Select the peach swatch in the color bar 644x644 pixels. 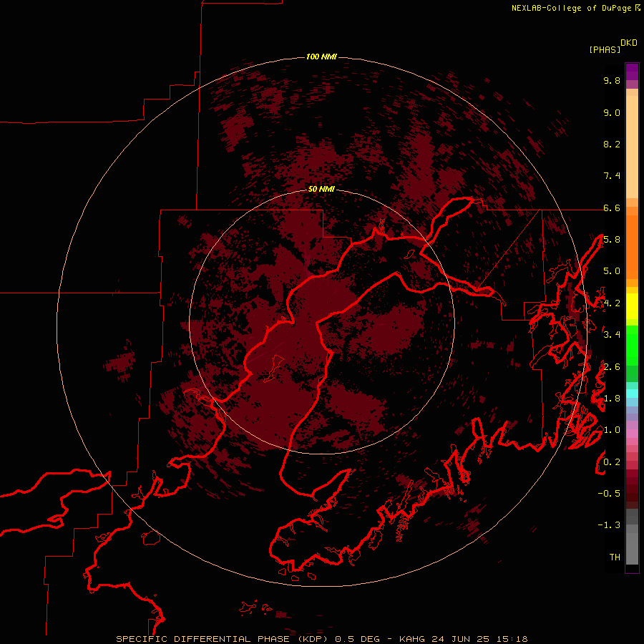tap(632, 148)
